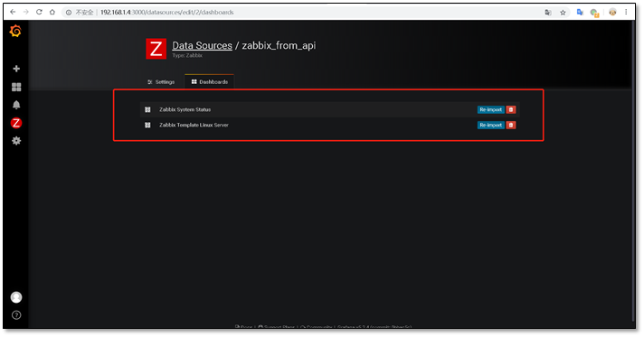Open the green circle extension with orange badge
This screenshot has width=644, height=337.
pos(594,13)
